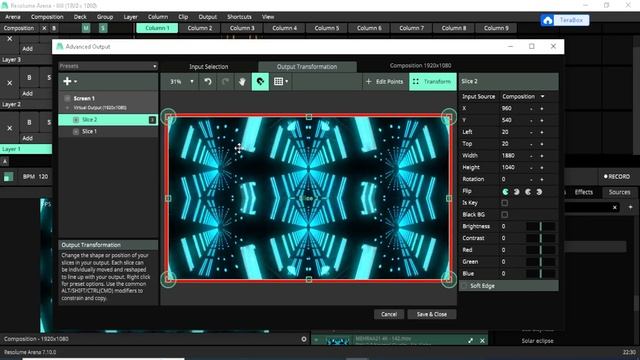The height and width of the screenshot is (360, 640).
Task: Open the add-slice plus dropdown arrow
Action: (76, 82)
